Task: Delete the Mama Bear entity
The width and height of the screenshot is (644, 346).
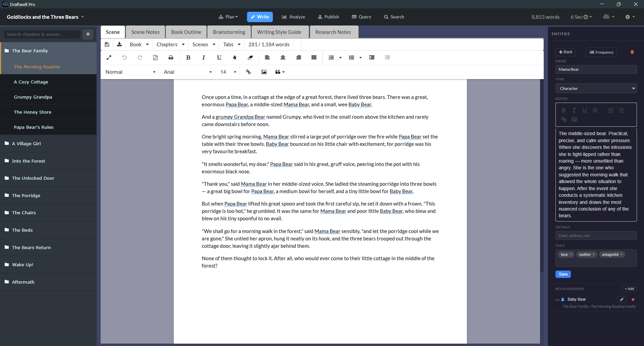Action: (x=632, y=52)
